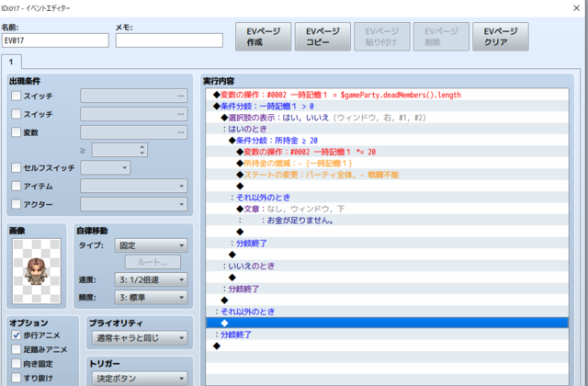Select the 選択肢の表示：はい, いいえ line
Image resolution: width=588 pixels, height=386 pixels.
(387, 118)
